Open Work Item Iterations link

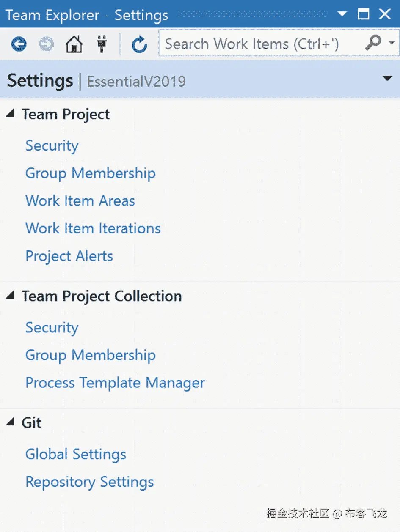tap(93, 228)
